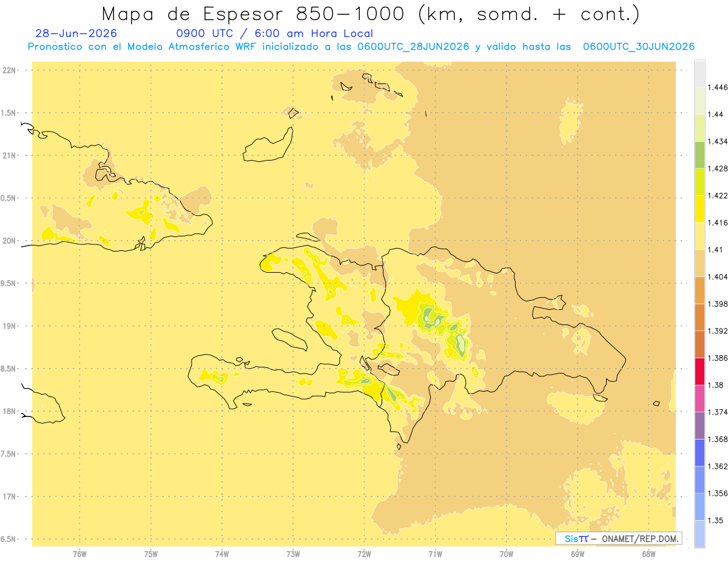Click the colorbar value 1.446
Screen dimensions: 728x562
[717, 87]
